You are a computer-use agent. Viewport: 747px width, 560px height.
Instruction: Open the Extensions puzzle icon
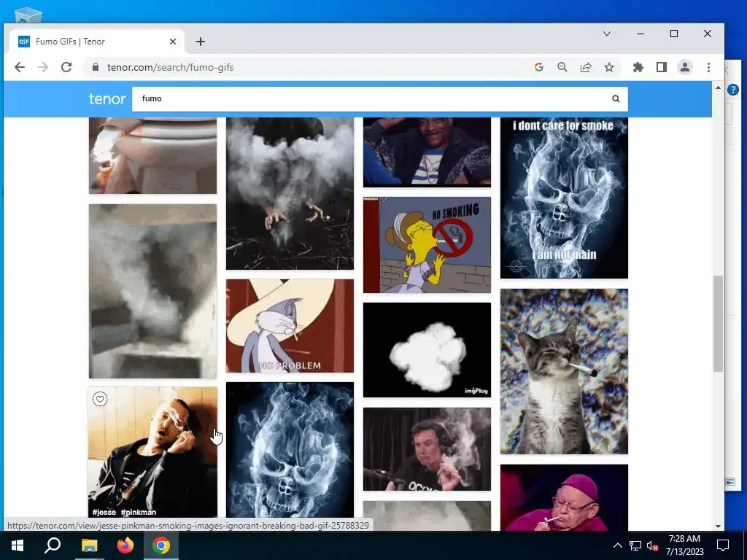tap(638, 67)
